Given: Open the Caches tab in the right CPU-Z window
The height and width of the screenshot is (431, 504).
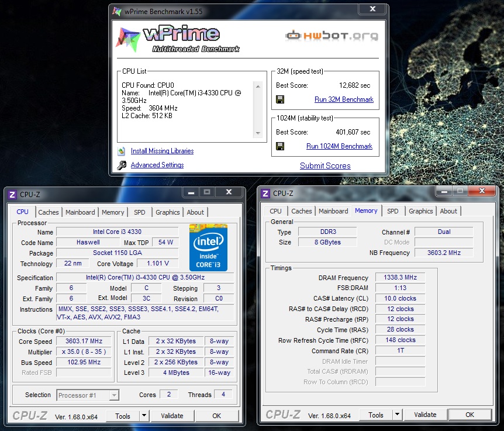Looking at the screenshot, I should (x=302, y=211).
